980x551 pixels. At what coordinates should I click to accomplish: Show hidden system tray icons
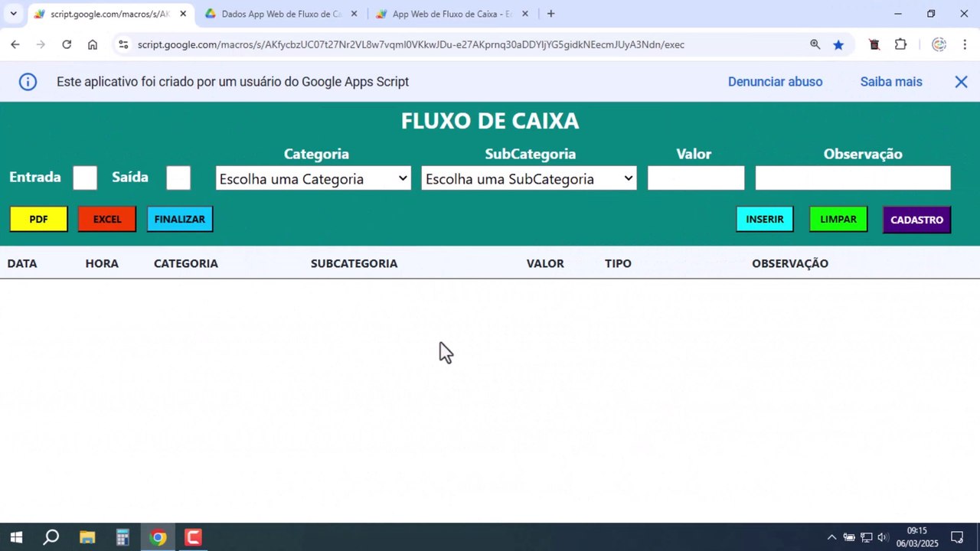(x=831, y=537)
